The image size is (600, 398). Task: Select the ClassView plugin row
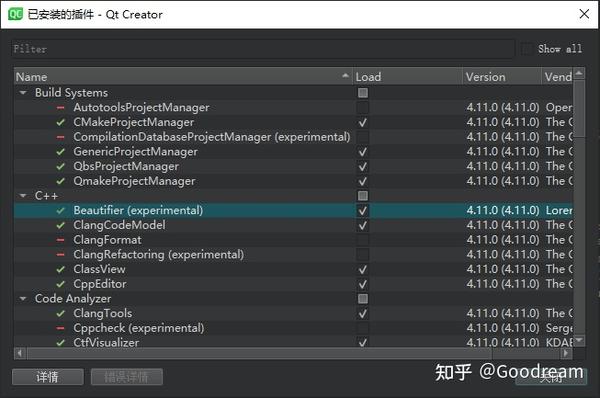coord(293,269)
